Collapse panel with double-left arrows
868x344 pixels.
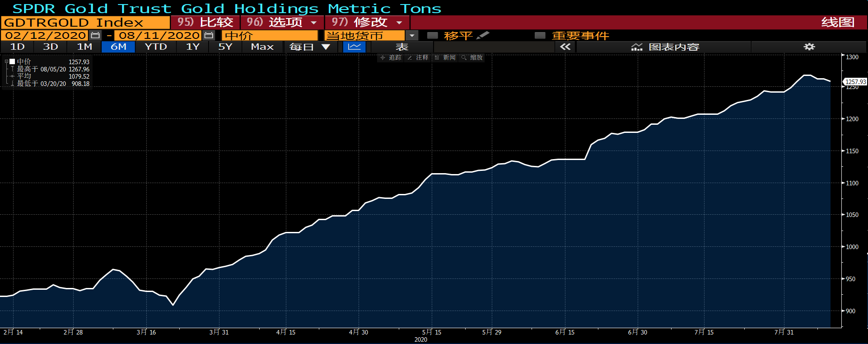click(565, 47)
